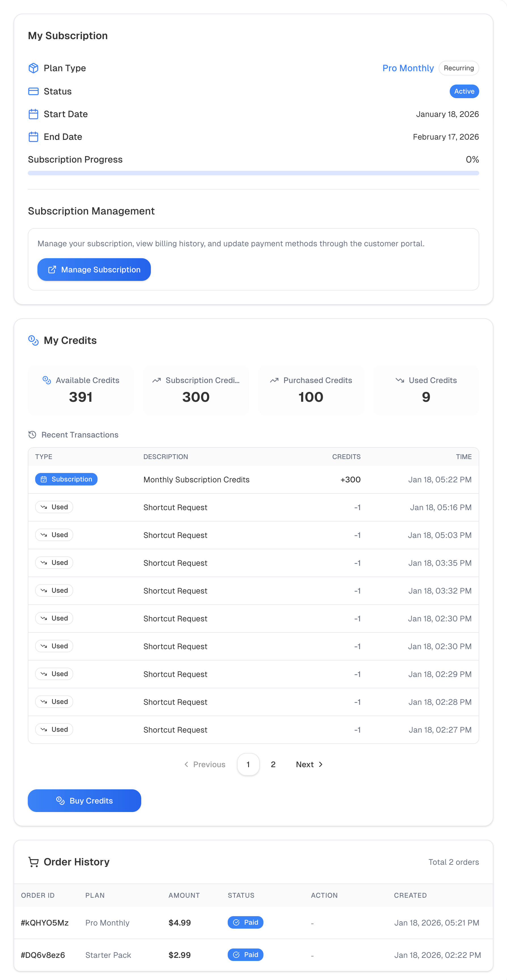Open the Manage Subscription portal
The height and width of the screenshot is (980, 507).
click(94, 270)
